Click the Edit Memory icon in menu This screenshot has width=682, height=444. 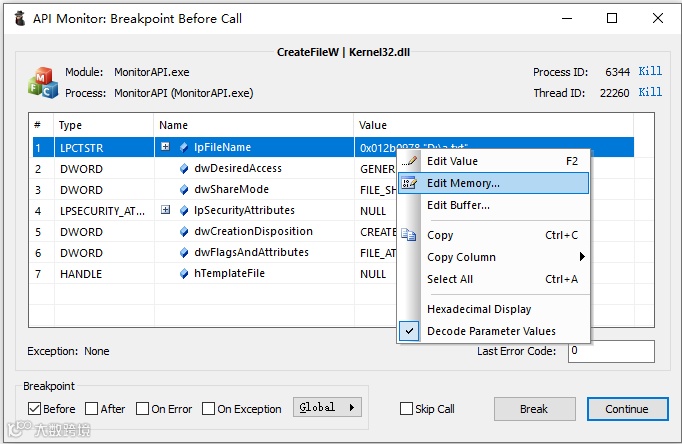click(409, 183)
